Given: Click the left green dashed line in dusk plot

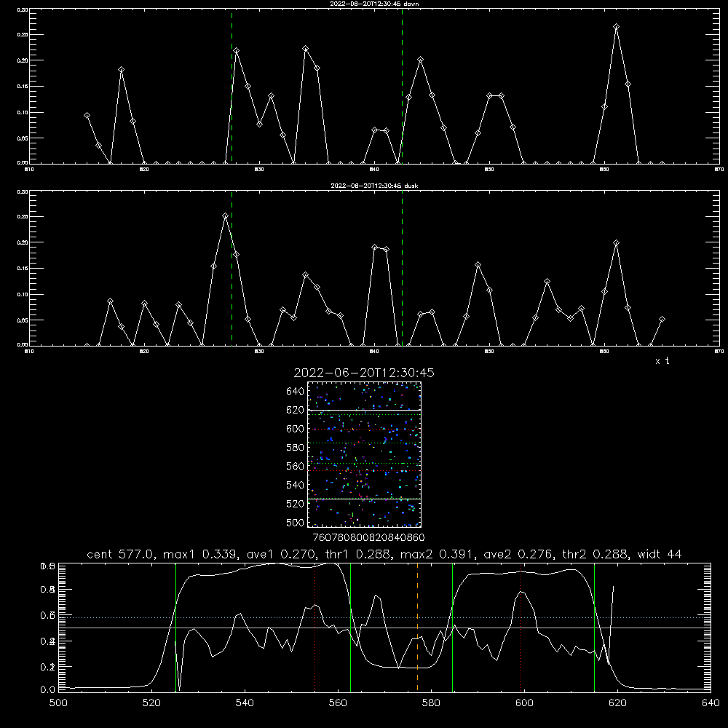Looking at the screenshot, I should (232, 269).
